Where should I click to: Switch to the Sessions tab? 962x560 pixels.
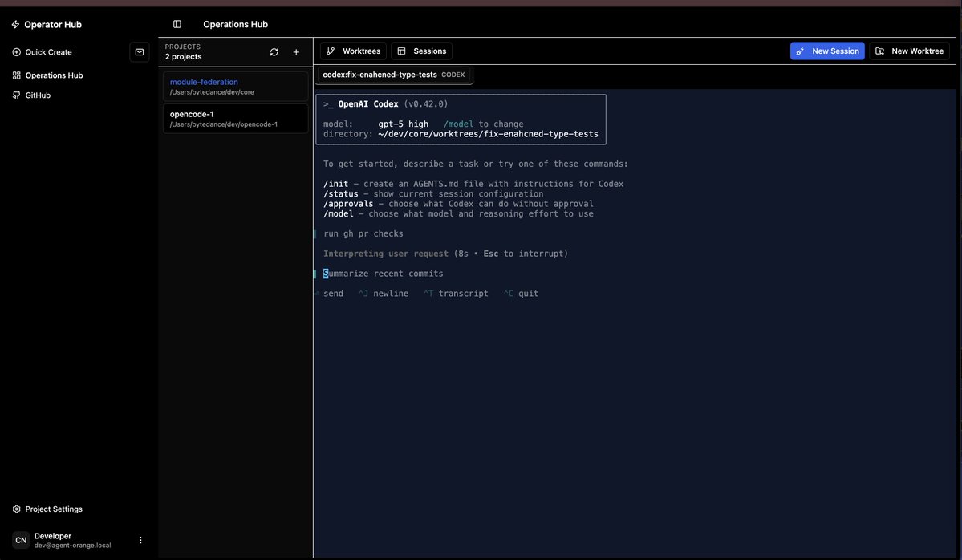coord(421,51)
